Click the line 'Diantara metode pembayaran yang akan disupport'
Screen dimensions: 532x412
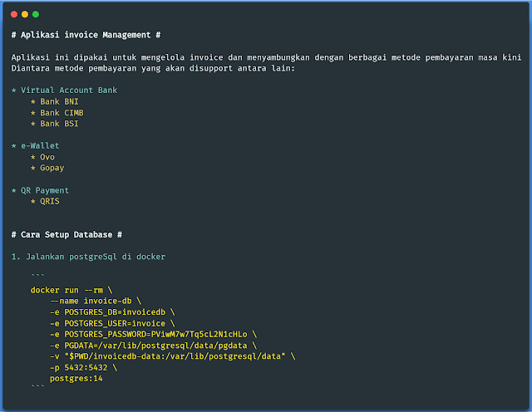click(x=153, y=68)
